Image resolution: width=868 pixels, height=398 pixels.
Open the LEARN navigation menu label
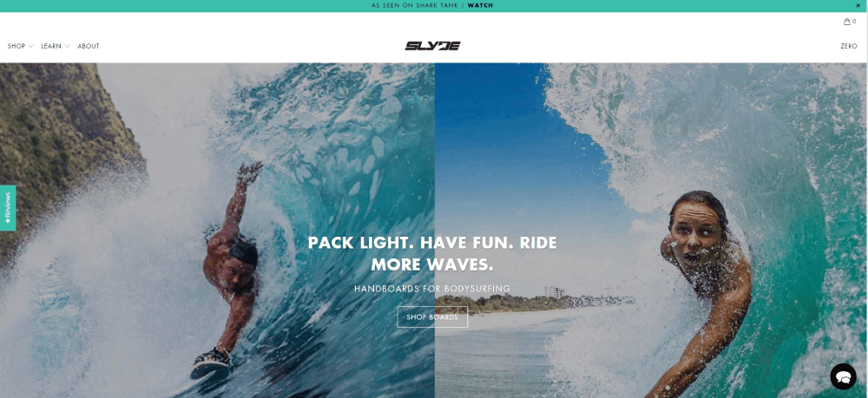51,46
